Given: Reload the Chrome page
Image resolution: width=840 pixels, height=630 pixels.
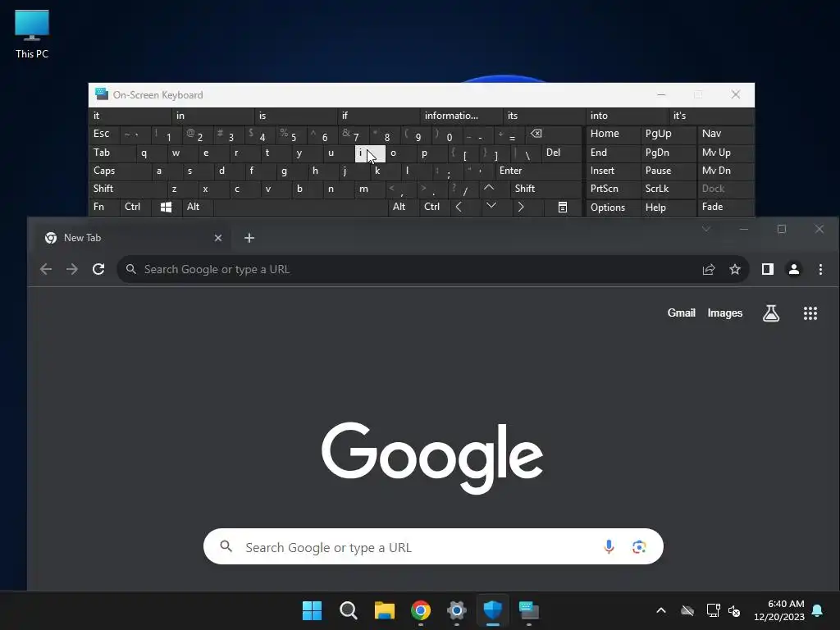Looking at the screenshot, I should click(98, 269).
